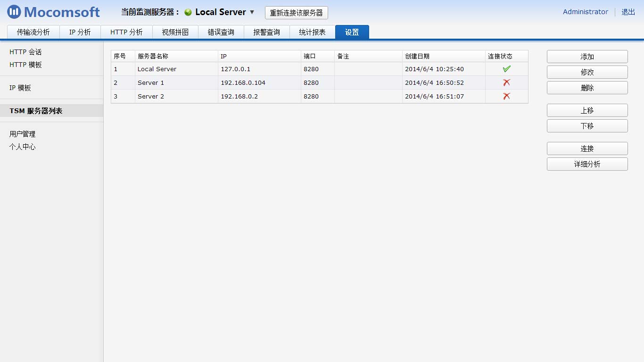Click the 删除 button
644x362 pixels.
click(x=587, y=87)
